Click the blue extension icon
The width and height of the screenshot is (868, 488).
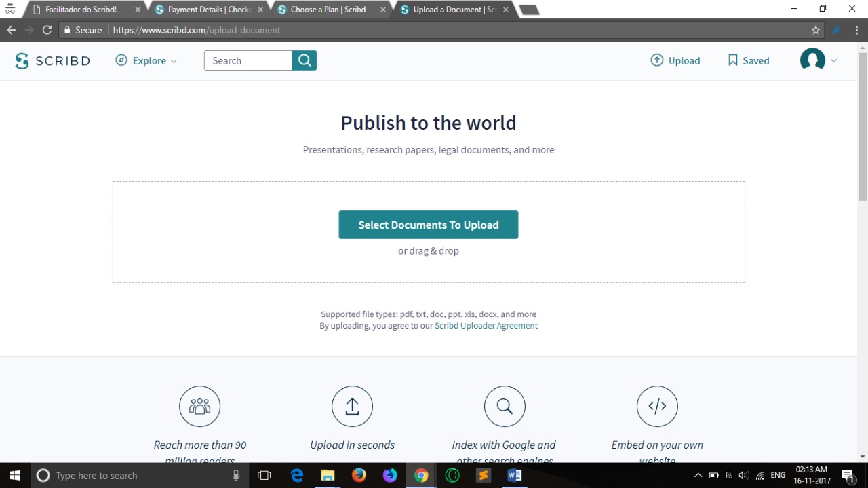pos(837,30)
